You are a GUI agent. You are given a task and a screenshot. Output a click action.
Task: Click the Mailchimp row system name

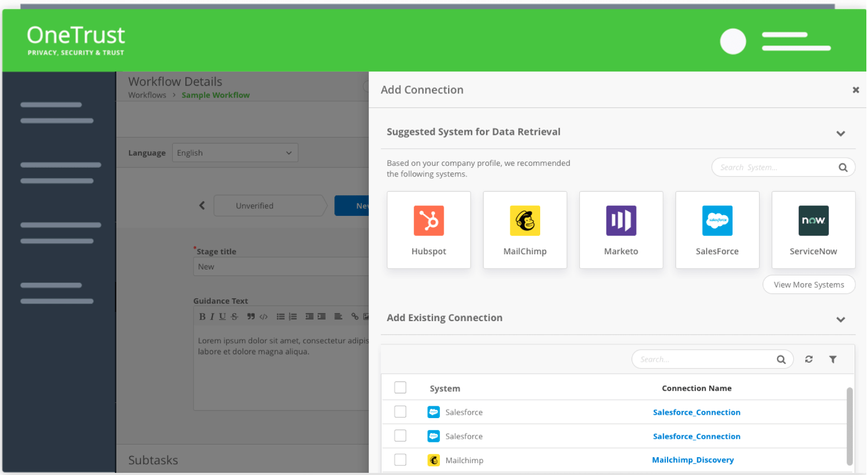coord(464,460)
